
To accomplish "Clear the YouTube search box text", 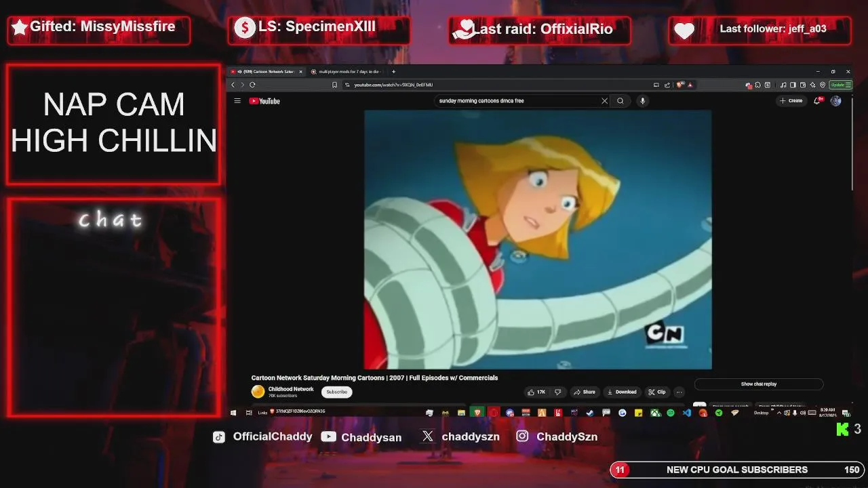I will point(604,101).
